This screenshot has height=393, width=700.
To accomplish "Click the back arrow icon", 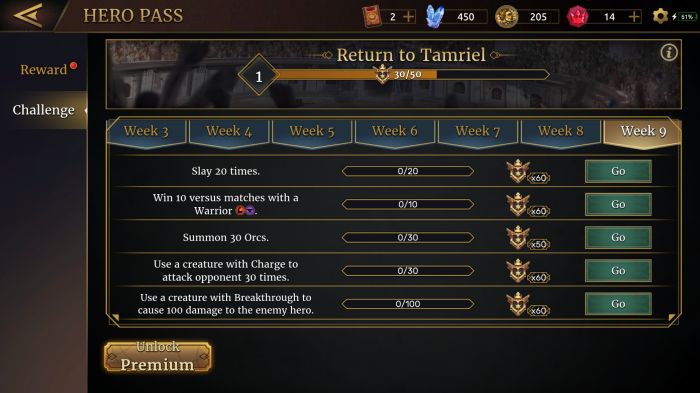I will pos(28,16).
